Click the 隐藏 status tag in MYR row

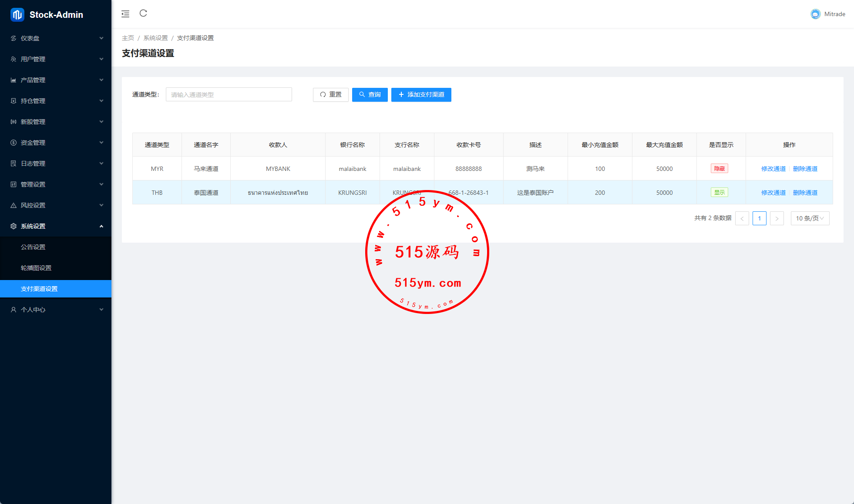pyautogui.click(x=719, y=169)
